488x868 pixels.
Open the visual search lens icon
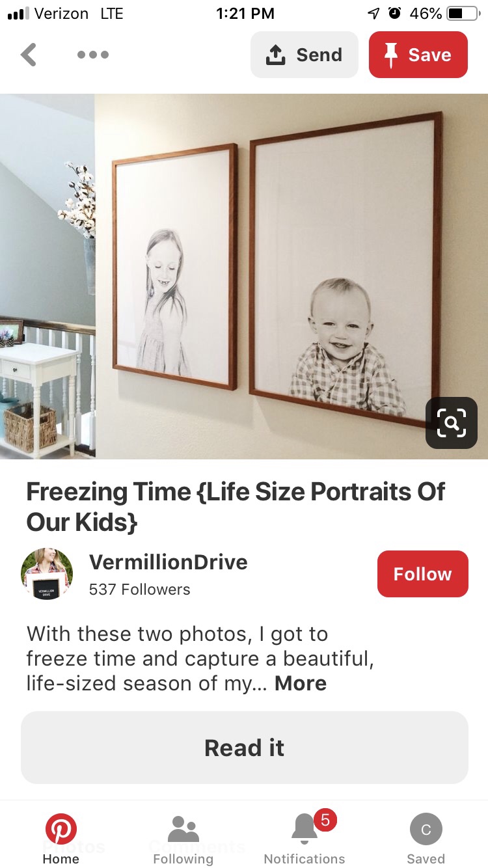pos(452,423)
